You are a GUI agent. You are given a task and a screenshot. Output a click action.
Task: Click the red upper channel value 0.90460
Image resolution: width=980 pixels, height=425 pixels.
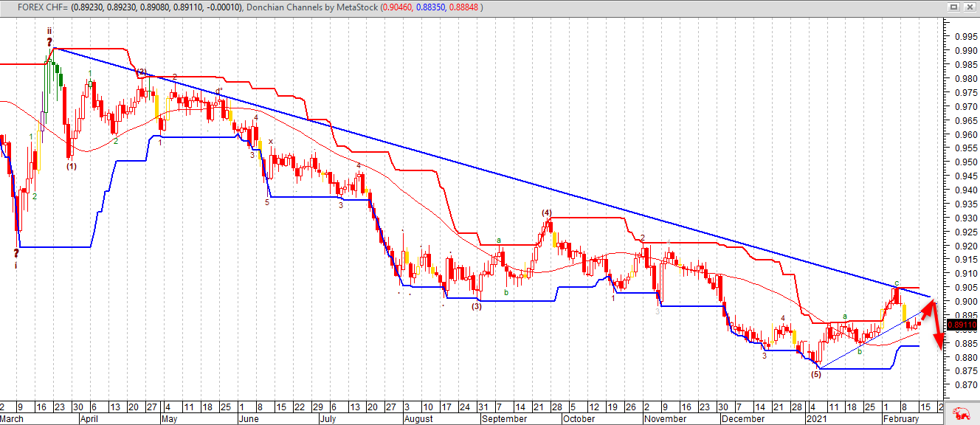(x=396, y=7)
